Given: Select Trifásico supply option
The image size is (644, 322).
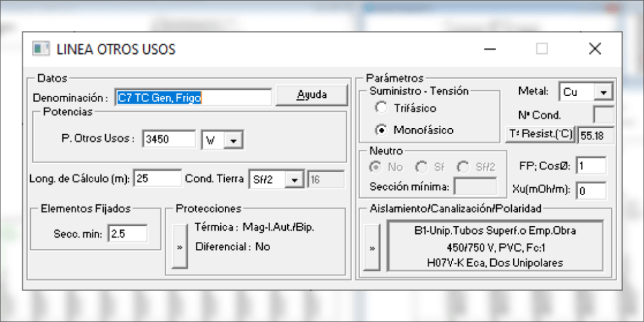Looking at the screenshot, I should [381, 108].
